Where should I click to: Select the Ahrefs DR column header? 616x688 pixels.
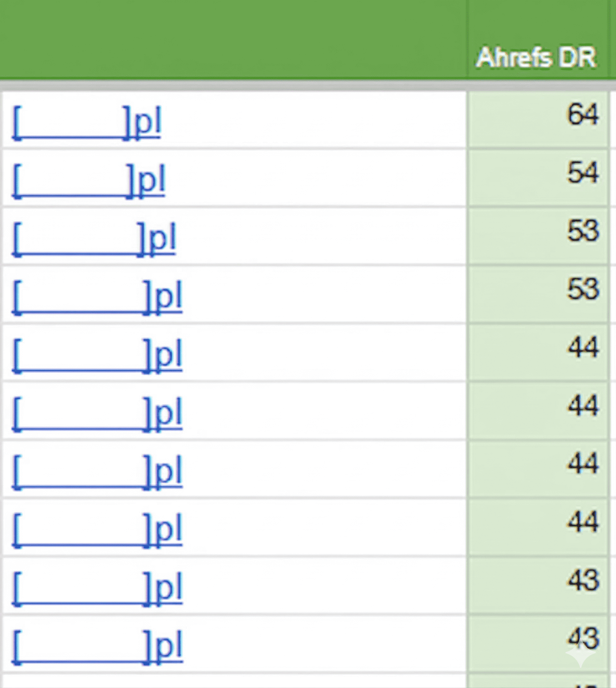point(536,57)
